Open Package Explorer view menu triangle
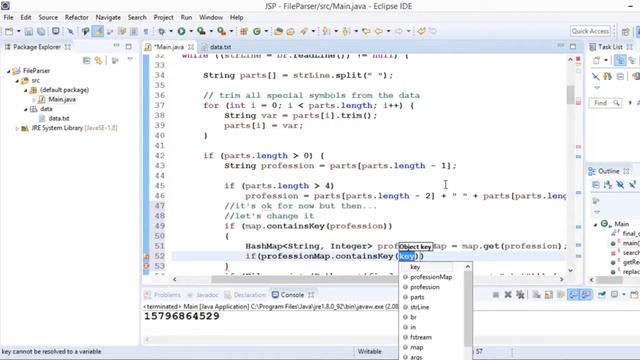The width and height of the screenshot is (640, 360). 130,60
